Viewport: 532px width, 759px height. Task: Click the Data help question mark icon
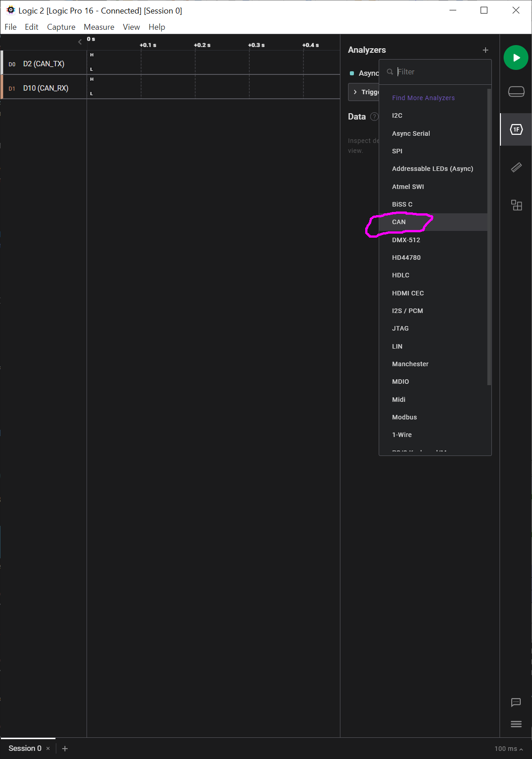tap(374, 117)
